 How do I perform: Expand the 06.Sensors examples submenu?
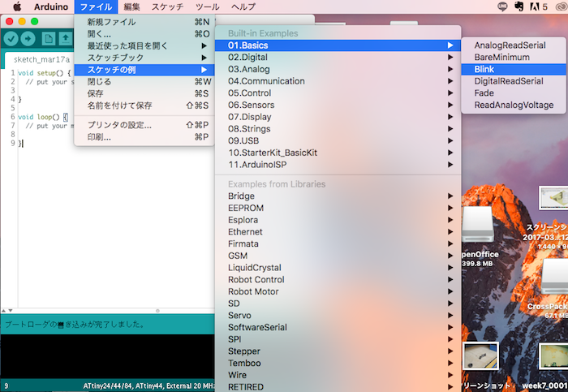coord(338,105)
